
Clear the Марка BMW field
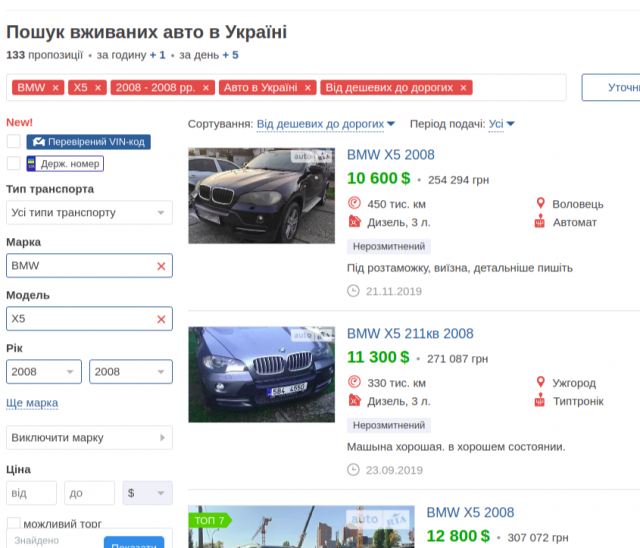161,266
